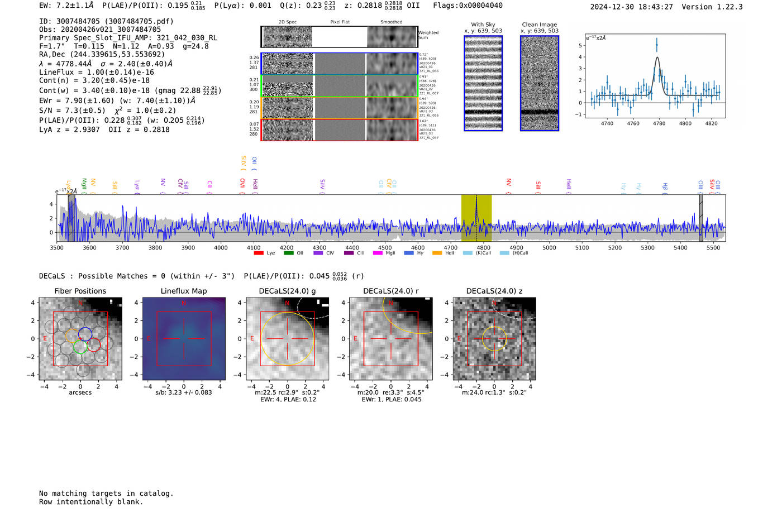Screen dimensions: 782x532
Task: Click the green MgII line label
Action: (84, 184)
